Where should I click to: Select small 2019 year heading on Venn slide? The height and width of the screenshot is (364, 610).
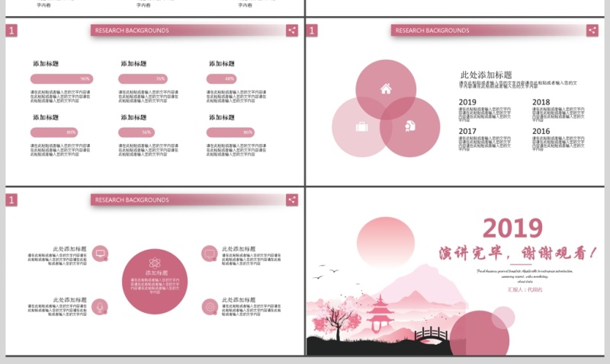pos(467,102)
